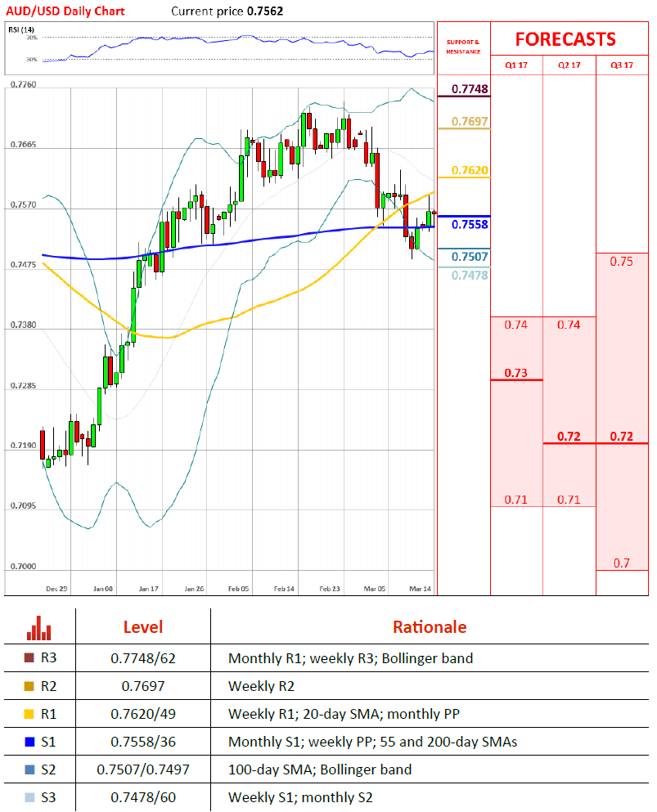
Task: Click the Q2 17 forecast value 0.74
Action: tap(569, 325)
